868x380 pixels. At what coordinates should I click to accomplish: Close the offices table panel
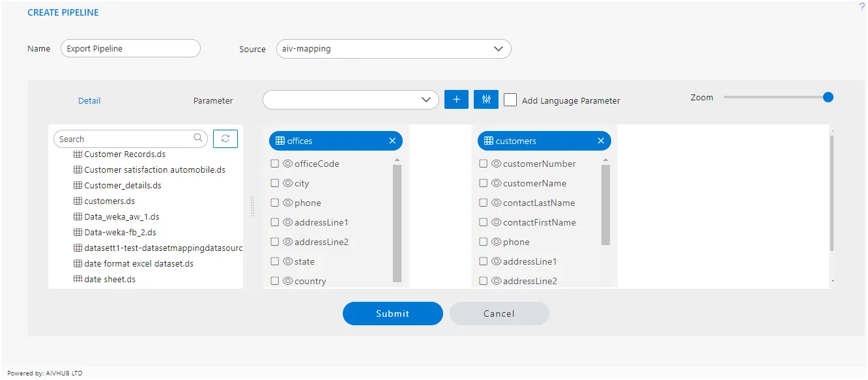click(x=392, y=141)
